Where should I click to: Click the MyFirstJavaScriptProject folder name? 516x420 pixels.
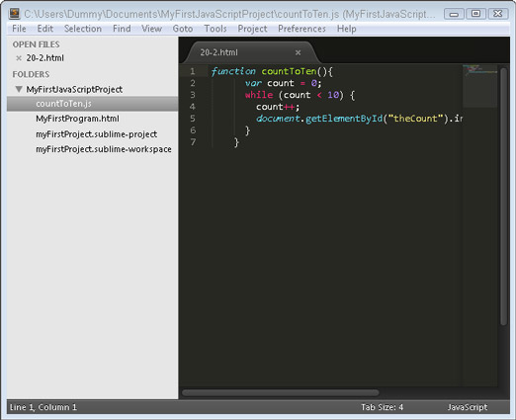(x=74, y=89)
